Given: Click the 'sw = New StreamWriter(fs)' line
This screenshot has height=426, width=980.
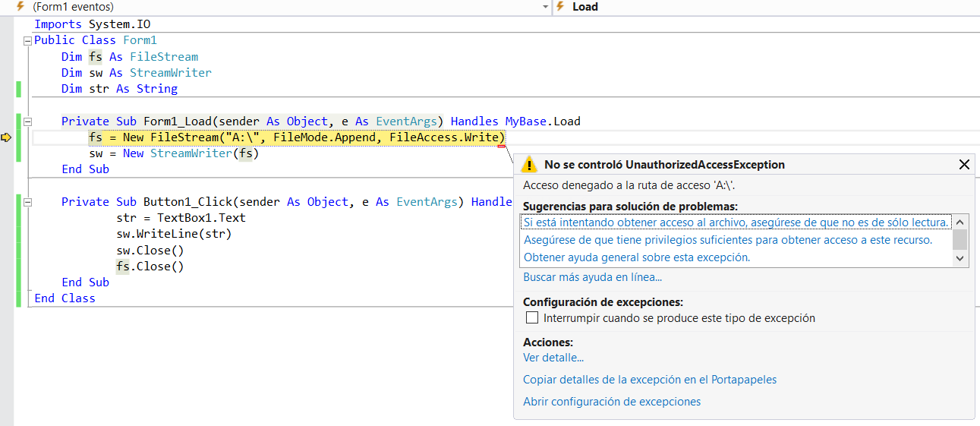Looking at the screenshot, I should (x=174, y=153).
